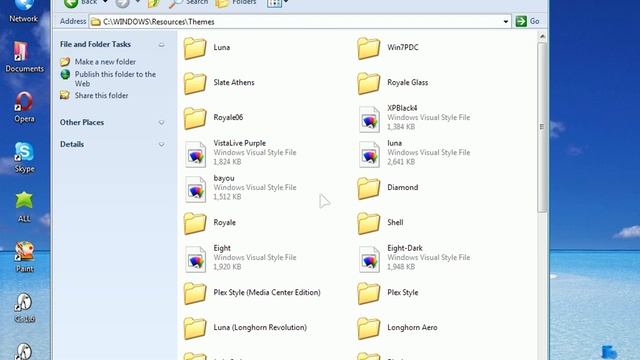Open the Views dropdown arrow

click(286, 2)
